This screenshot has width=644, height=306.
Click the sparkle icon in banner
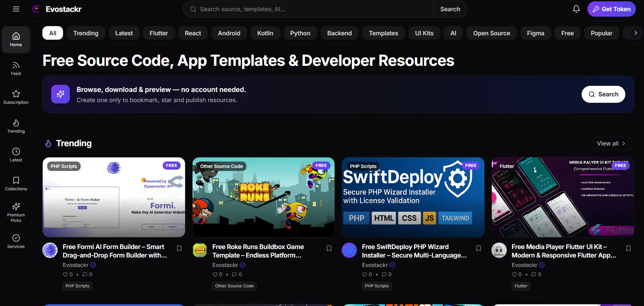[x=60, y=94]
